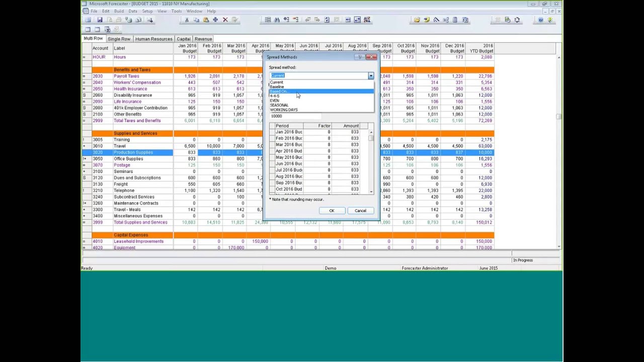This screenshot has height=362, width=644.
Task: Open the Revenue tab
Action: point(203,39)
